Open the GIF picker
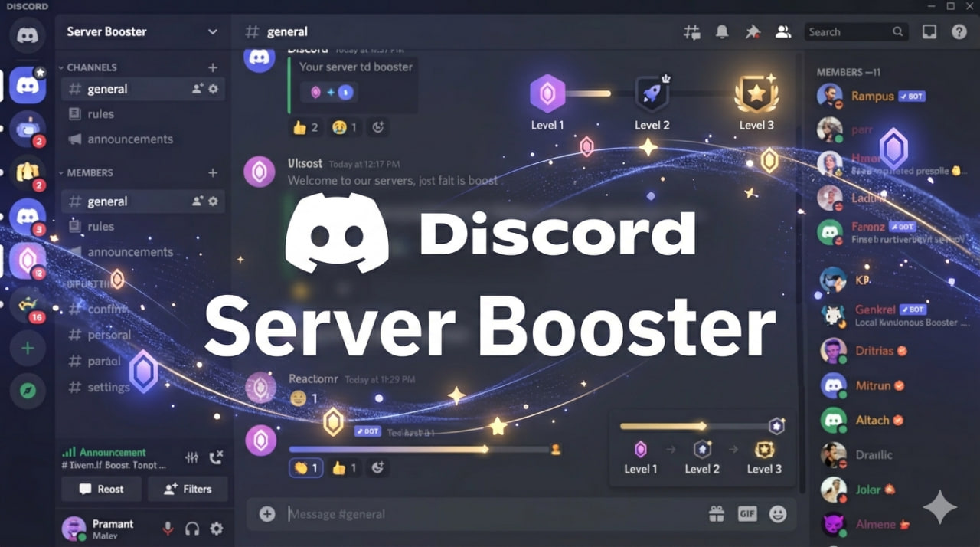The height and width of the screenshot is (547, 980). [x=747, y=514]
